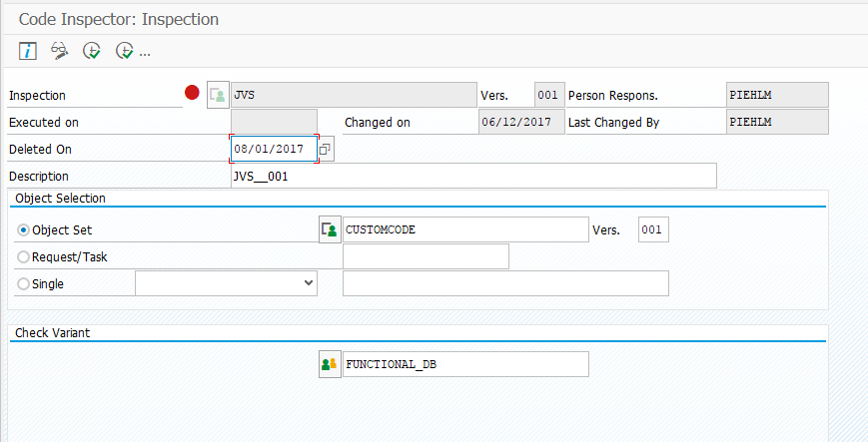The height and width of the screenshot is (442, 868).
Task: Click the Object Selection group header
Action: [x=60, y=198]
